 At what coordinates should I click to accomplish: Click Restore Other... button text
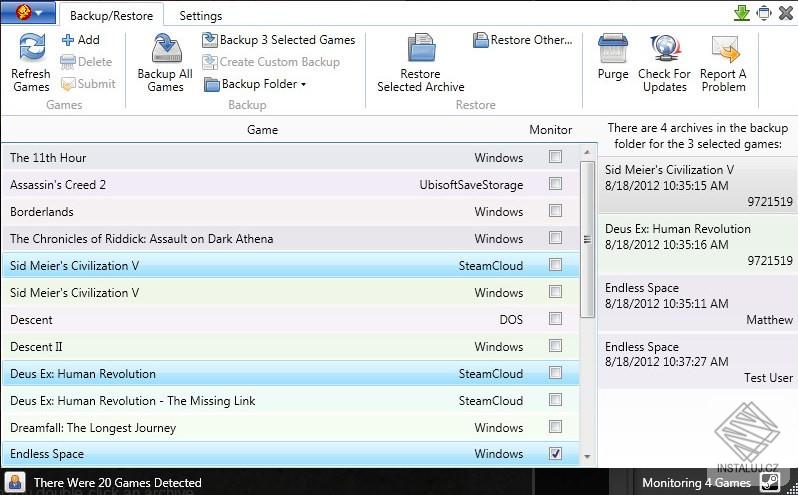pos(531,40)
